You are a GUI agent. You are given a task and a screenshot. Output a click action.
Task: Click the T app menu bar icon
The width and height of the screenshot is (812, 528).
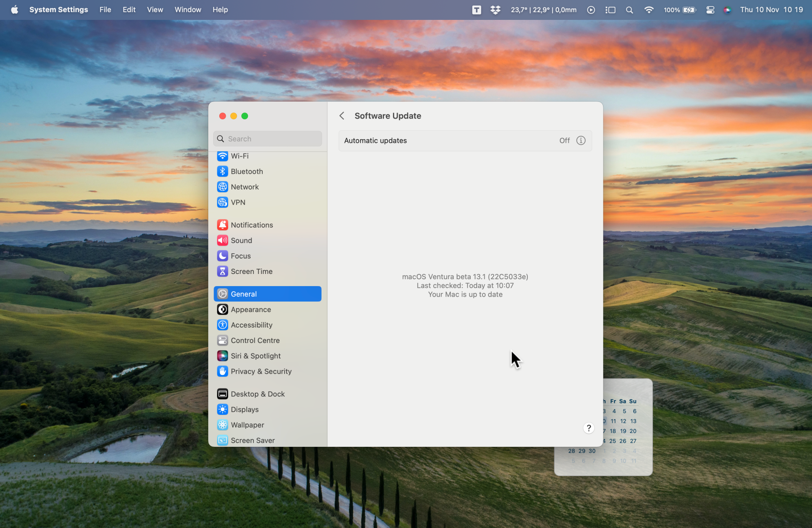tap(477, 10)
